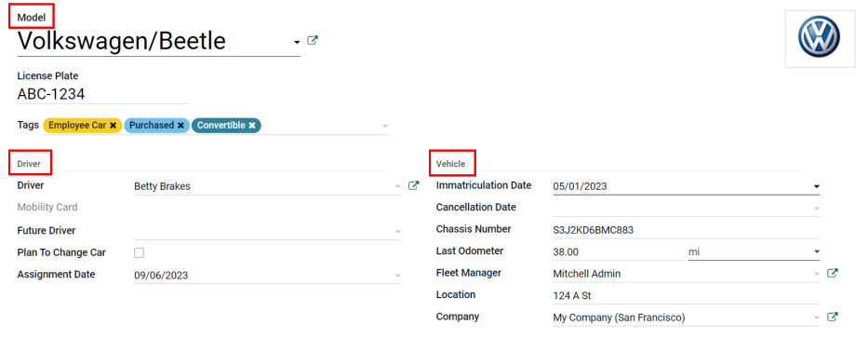Remove the Purchased tag
868x339 pixels.
180,126
